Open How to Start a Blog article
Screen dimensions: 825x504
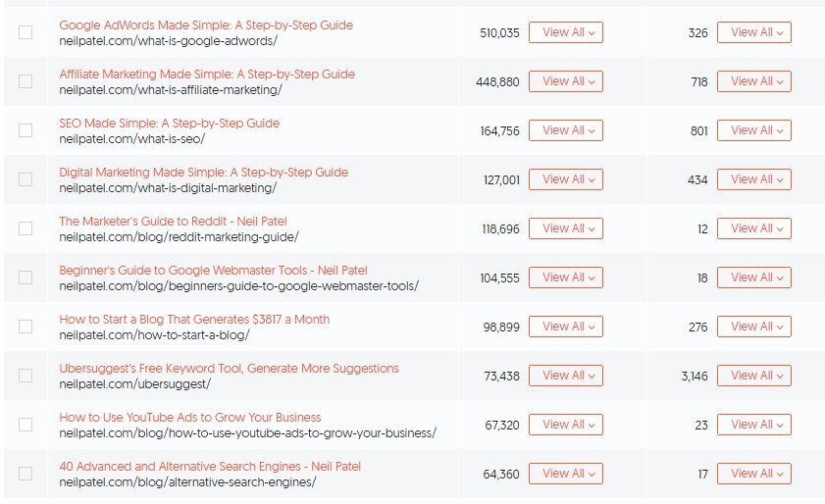194,320
